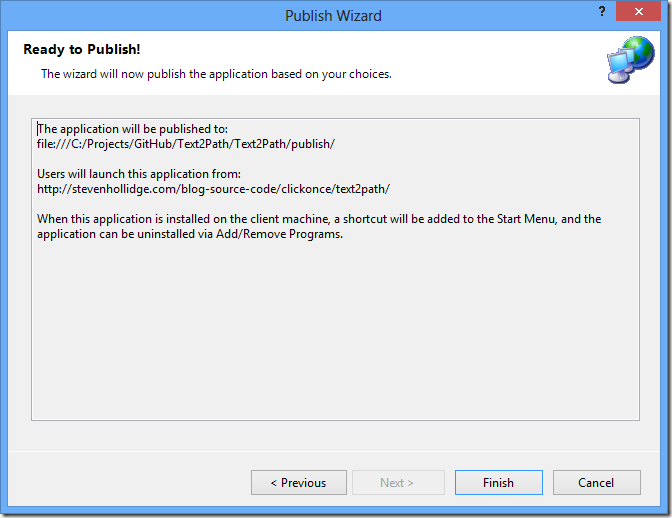Cancel the Publish Wizard
Screen dimensions: 672x518
coord(596,483)
